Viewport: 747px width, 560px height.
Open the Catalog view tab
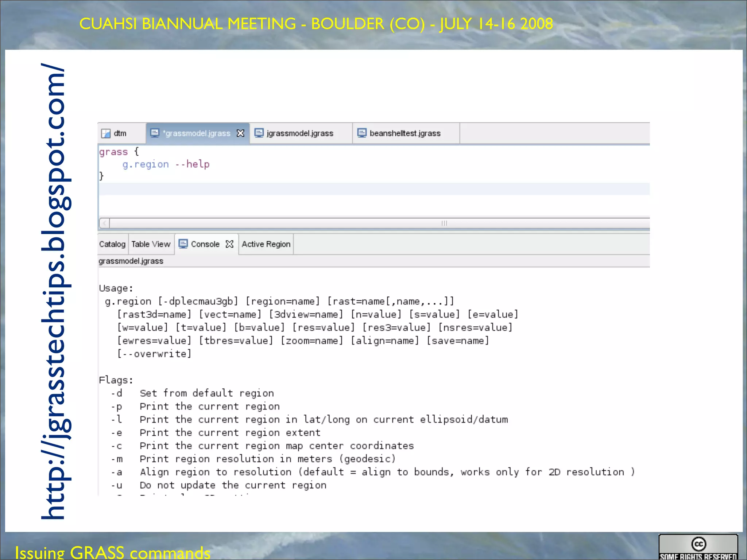[x=112, y=244]
